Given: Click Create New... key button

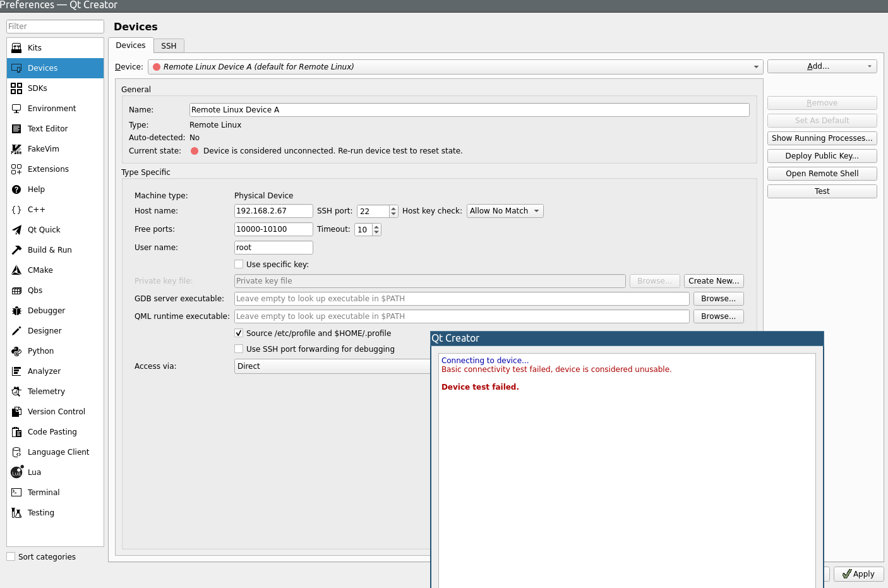Looking at the screenshot, I should (714, 281).
